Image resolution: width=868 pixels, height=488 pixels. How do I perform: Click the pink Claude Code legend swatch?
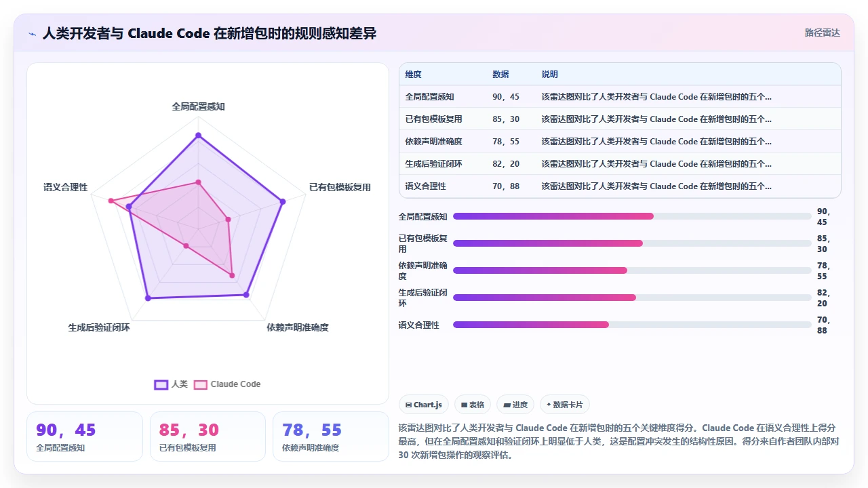coord(201,384)
